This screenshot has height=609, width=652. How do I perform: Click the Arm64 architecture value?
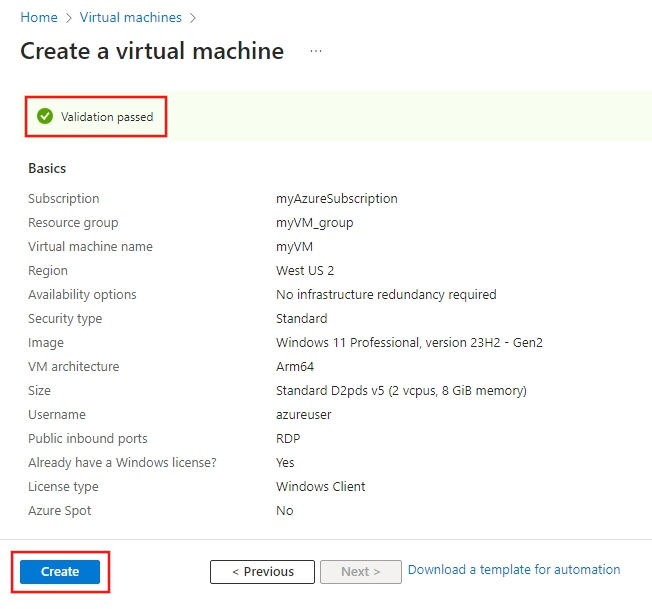pos(295,367)
